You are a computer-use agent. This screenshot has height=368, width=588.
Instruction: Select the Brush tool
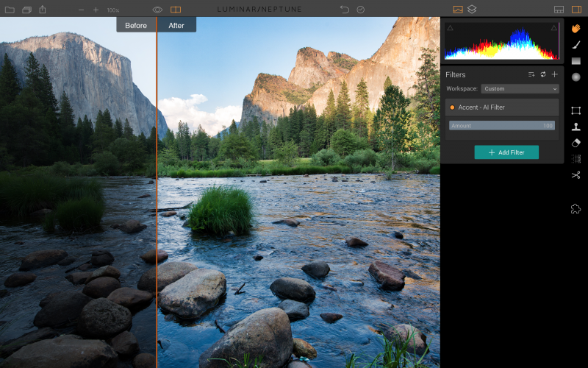click(576, 44)
